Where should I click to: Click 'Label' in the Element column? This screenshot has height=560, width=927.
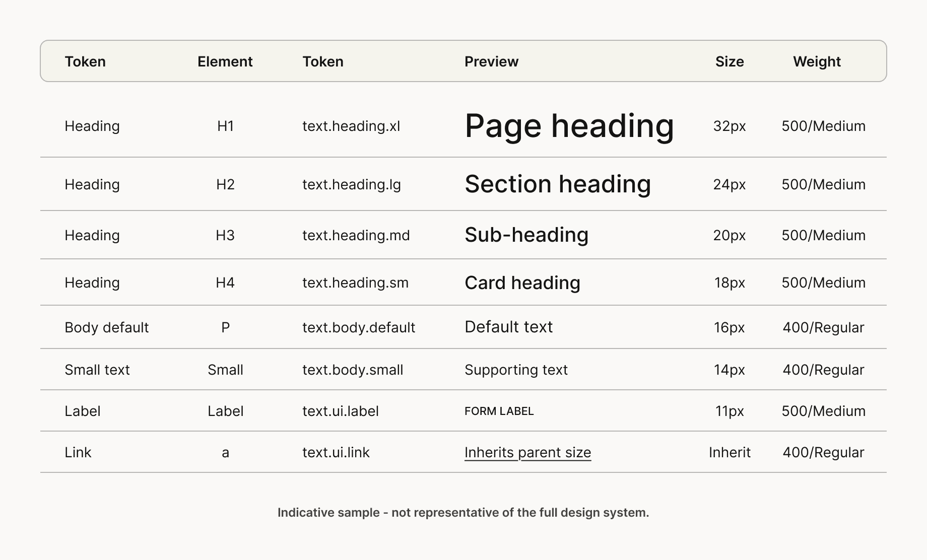[x=225, y=411]
